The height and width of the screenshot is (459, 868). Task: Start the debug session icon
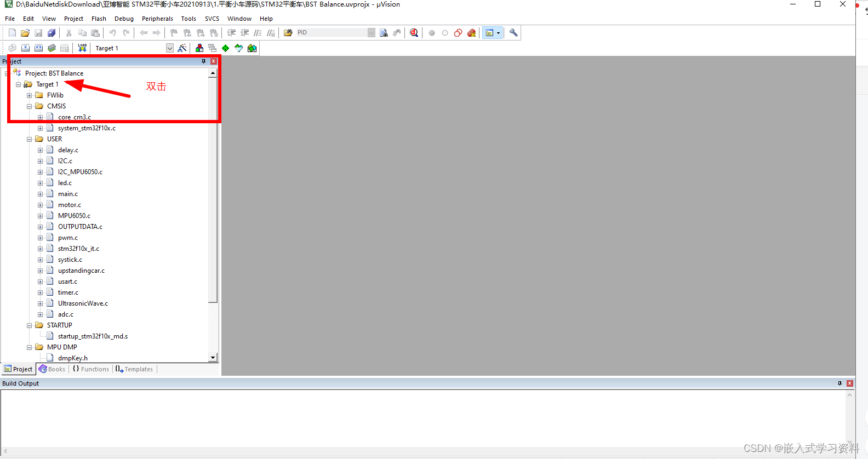tap(414, 33)
